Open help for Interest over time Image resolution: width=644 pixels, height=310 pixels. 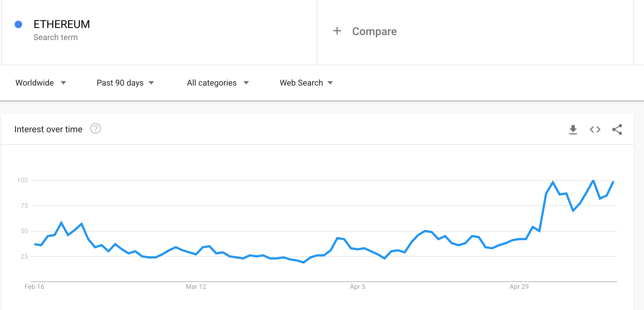96,129
